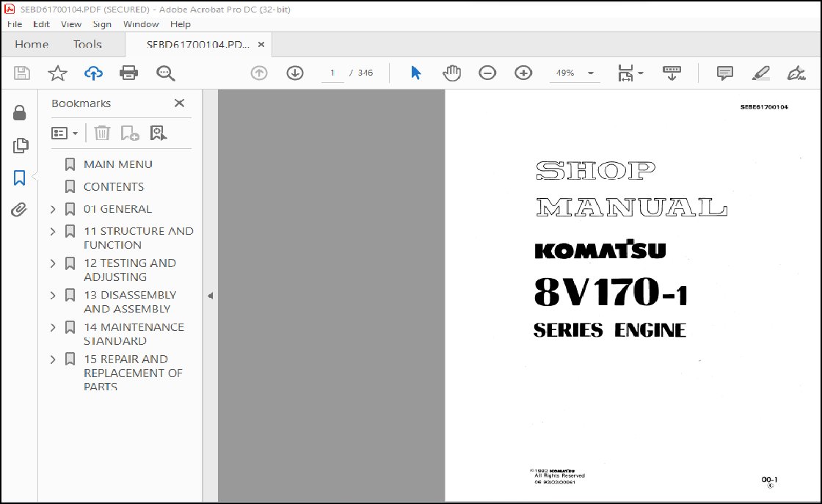Click the page number input field
The height and width of the screenshot is (504, 822).
332,73
